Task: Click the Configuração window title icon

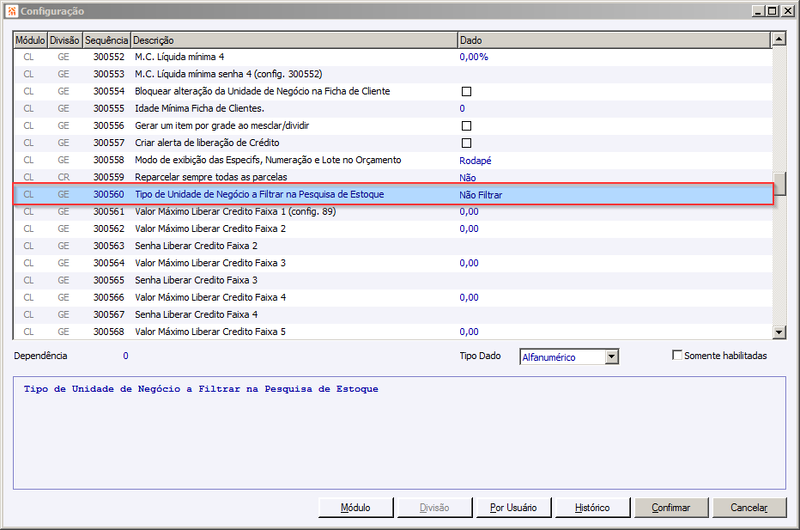Action: [12, 11]
